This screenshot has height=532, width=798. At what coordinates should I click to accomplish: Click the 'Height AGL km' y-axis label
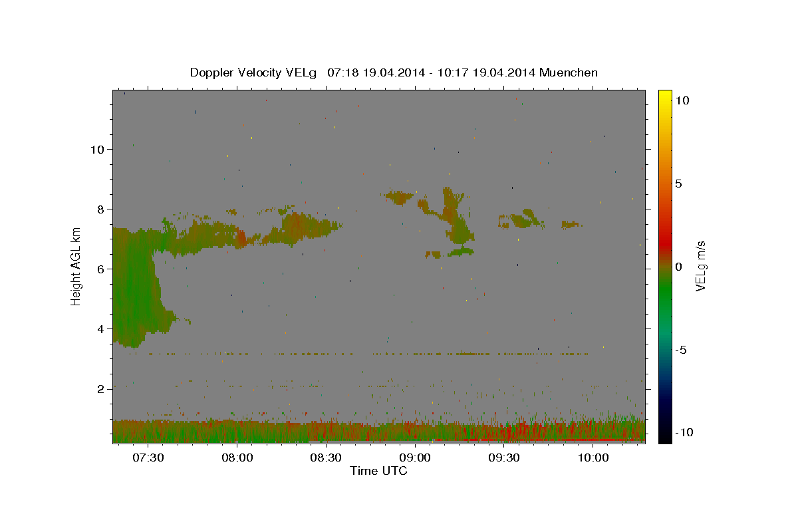[x=76, y=266]
